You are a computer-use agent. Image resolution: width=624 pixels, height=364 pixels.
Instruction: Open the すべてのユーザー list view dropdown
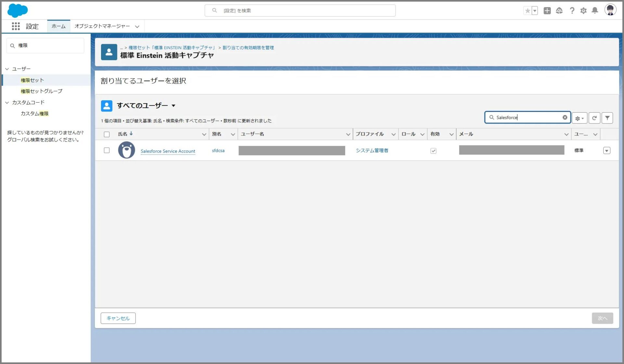coord(174,106)
